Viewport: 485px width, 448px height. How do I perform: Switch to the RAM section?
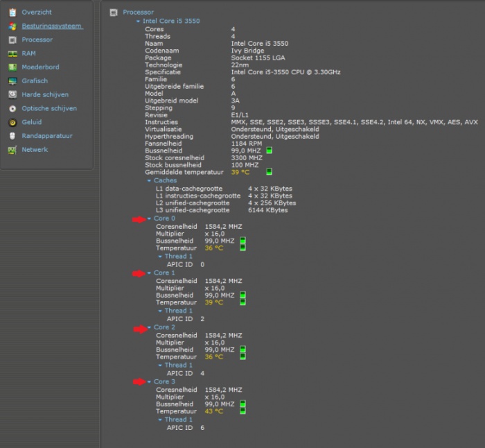(28, 53)
